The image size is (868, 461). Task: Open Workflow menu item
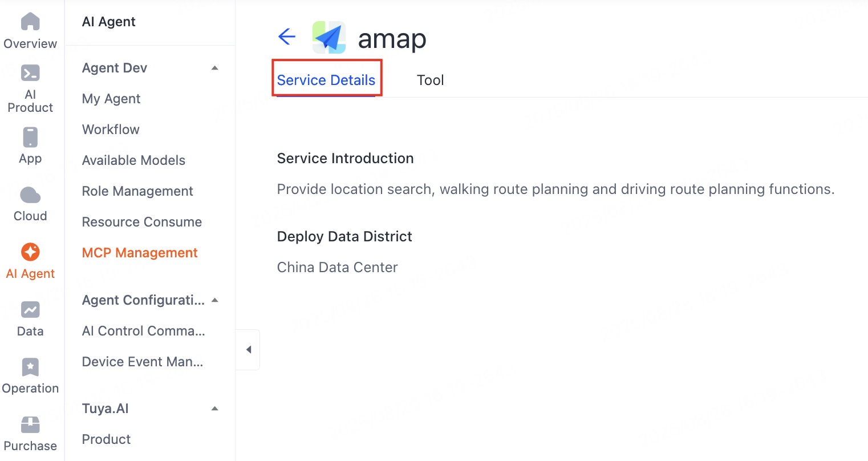tap(111, 130)
